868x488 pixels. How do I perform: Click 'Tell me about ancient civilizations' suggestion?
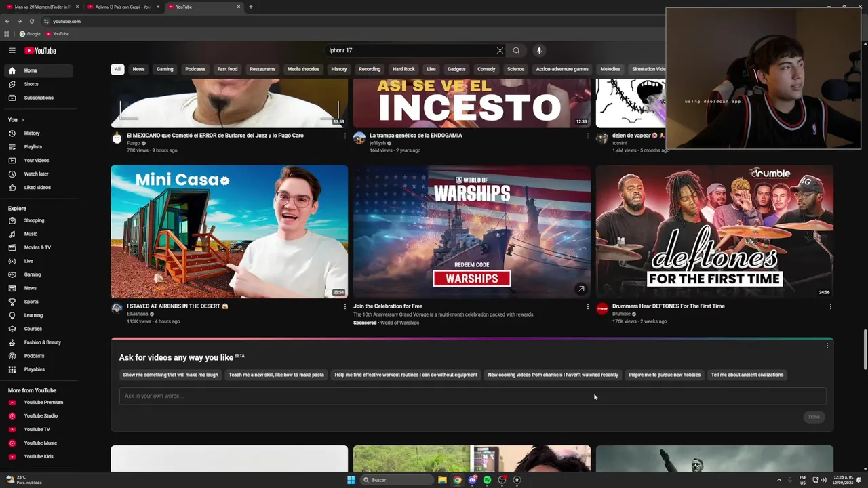pos(747,375)
